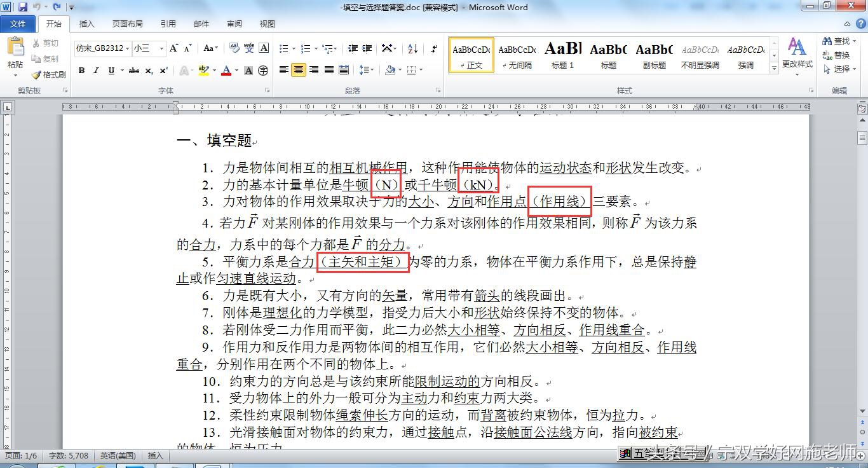Open the text highlight color dropdown arrow
Viewport: 868px width, 468px height.
pyautogui.click(x=214, y=71)
